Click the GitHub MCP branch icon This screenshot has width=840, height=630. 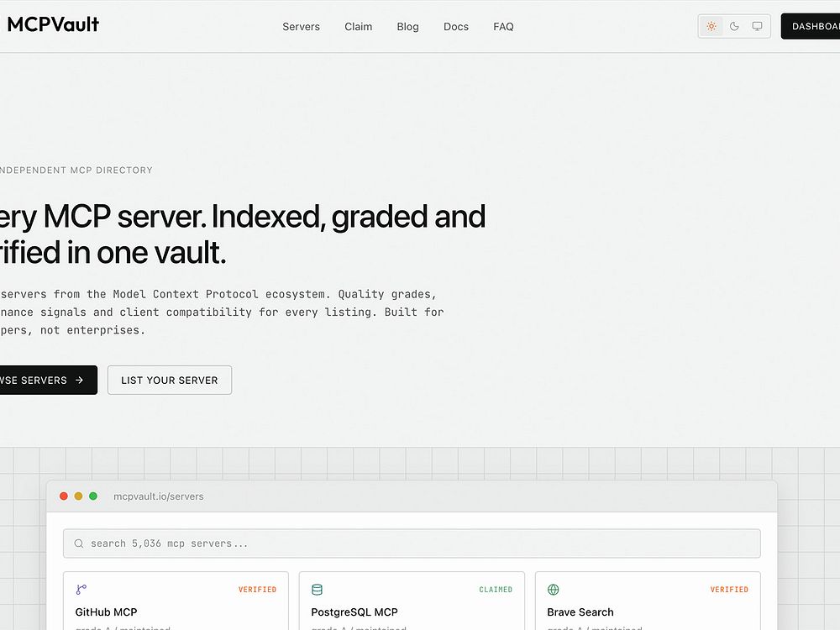click(81, 590)
